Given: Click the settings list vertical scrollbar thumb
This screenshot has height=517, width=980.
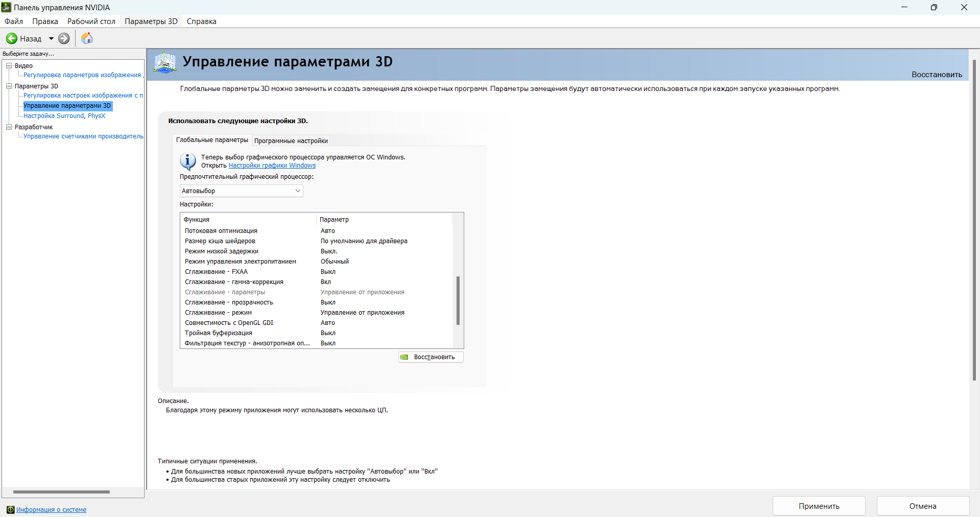Looking at the screenshot, I should point(458,300).
